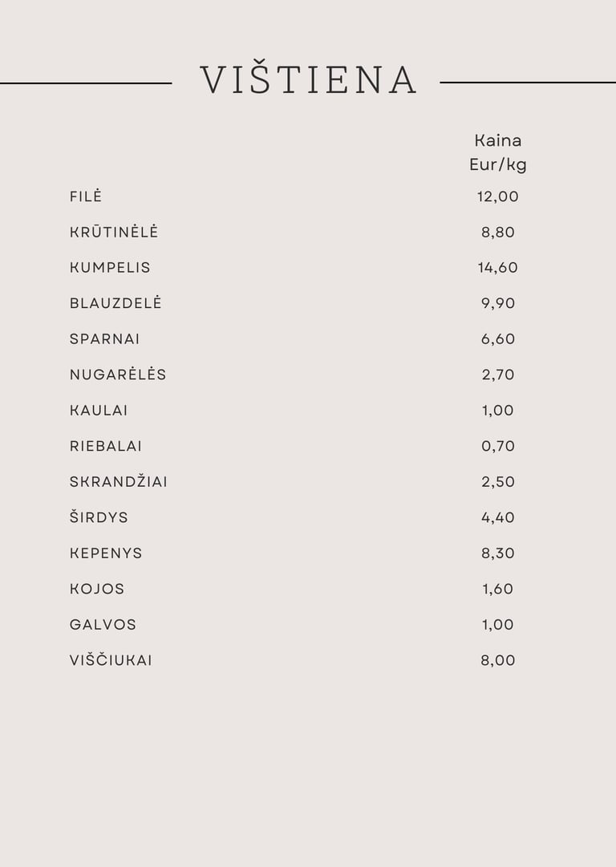Click the BLAUZDELĖ item text
Viewport: 616px width, 867px height.
(115, 302)
